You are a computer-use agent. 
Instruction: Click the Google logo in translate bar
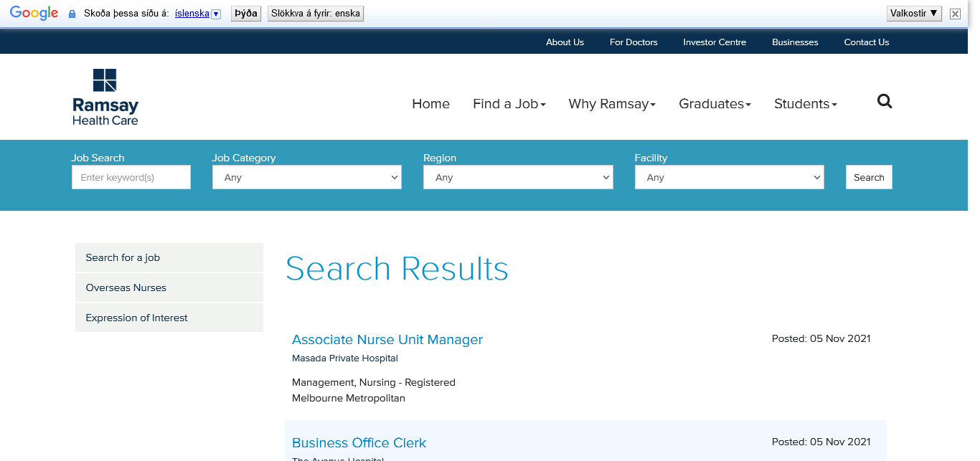34,13
